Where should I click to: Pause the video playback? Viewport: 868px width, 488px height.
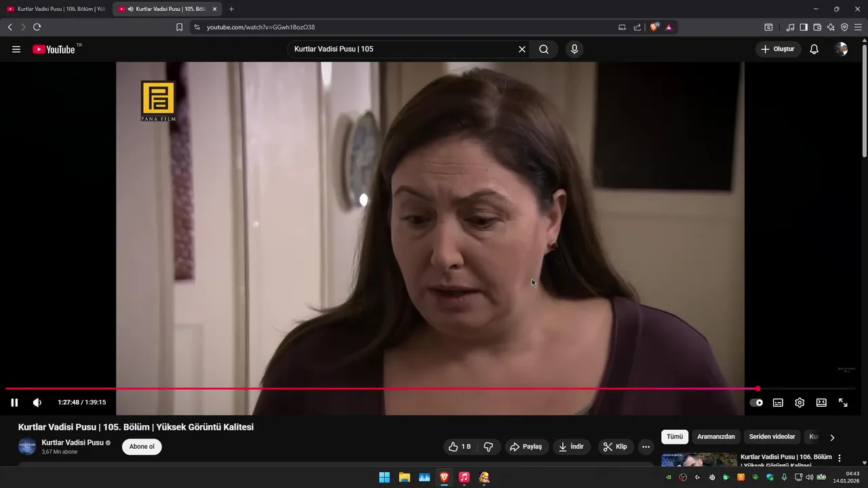tap(14, 403)
